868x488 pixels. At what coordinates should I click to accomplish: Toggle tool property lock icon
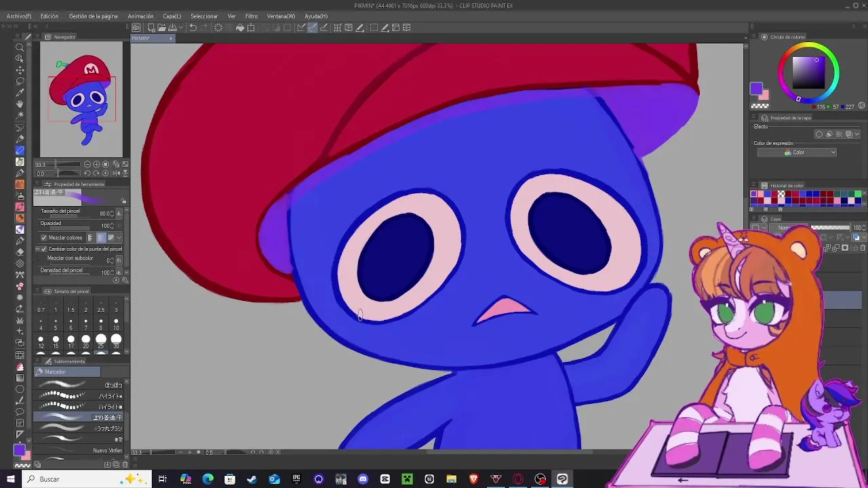pos(124,201)
